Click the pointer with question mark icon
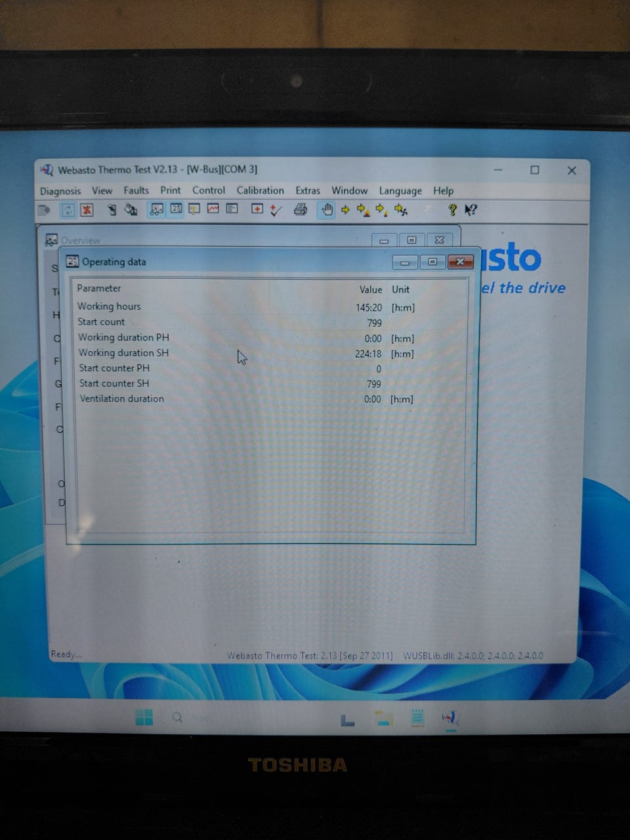Image resolution: width=630 pixels, height=840 pixels. coord(470,210)
